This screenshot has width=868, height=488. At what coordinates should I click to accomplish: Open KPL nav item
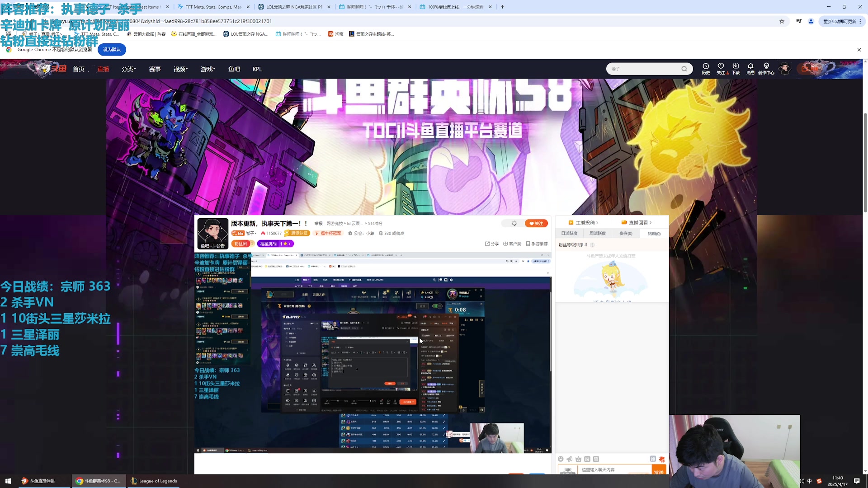[x=257, y=69]
